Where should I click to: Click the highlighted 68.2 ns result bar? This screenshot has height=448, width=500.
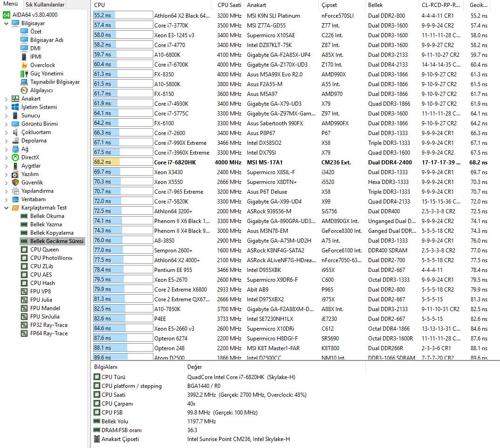(x=123, y=162)
